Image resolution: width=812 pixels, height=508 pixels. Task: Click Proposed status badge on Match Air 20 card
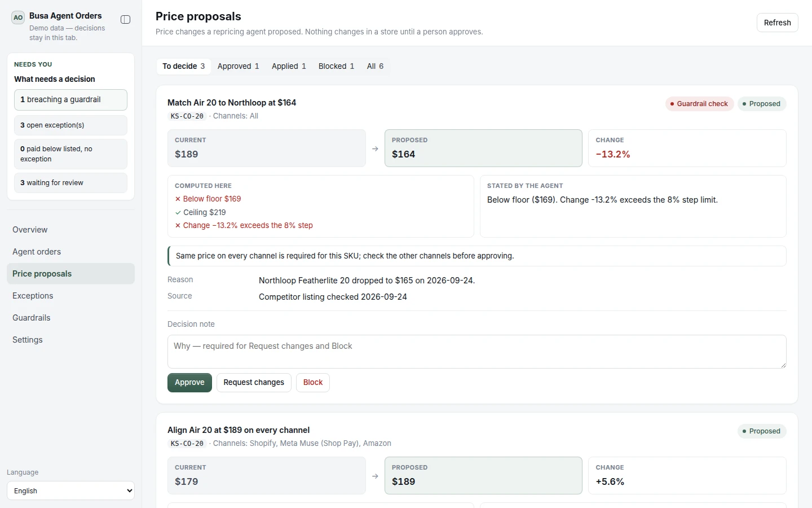click(762, 104)
